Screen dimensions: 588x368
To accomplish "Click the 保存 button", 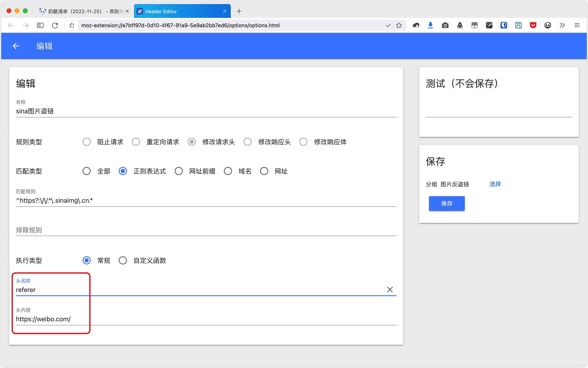I will (x=447, y=203).
